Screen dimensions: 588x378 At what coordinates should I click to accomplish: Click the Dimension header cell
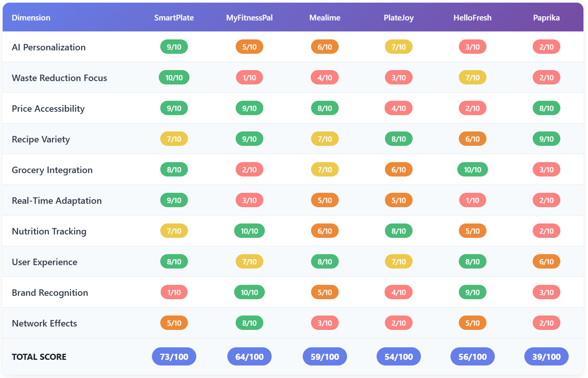[31, 18]
